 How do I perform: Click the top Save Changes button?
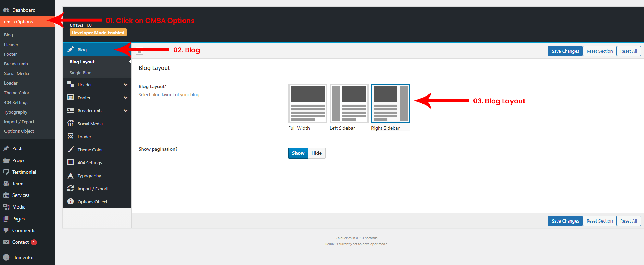tap(565, 51)
